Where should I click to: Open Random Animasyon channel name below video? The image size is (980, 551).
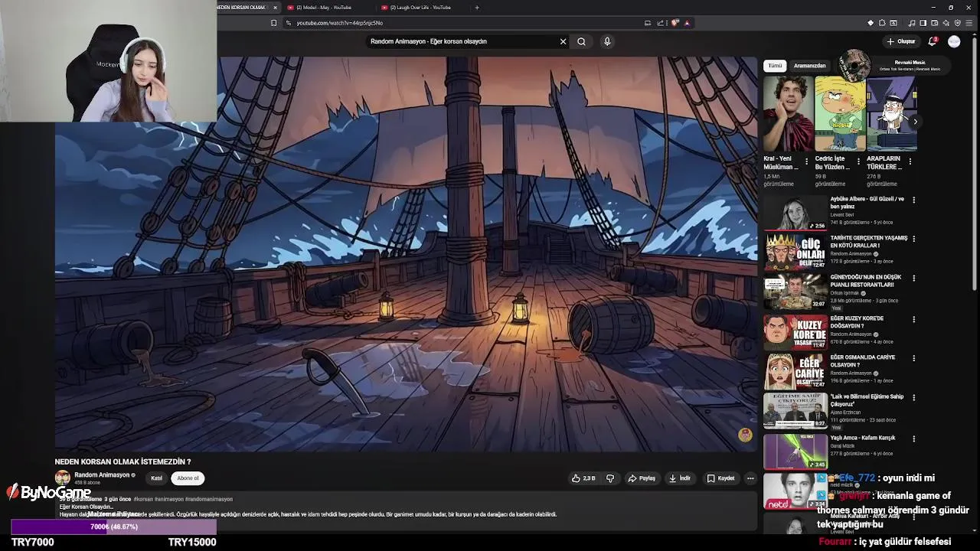click(x=102, y=474)
